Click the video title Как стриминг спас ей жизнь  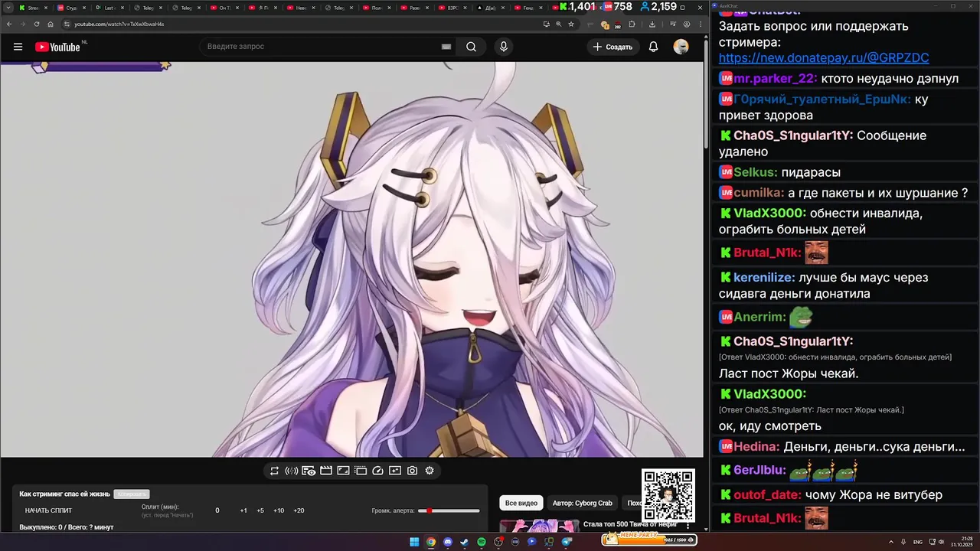[64, 494]
